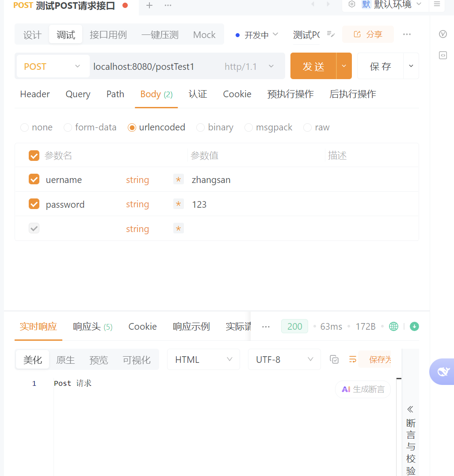This screenshot has height=476, width=454.
Task: Open the HTML response format dropdown
Action: click(x=203, y=359)
